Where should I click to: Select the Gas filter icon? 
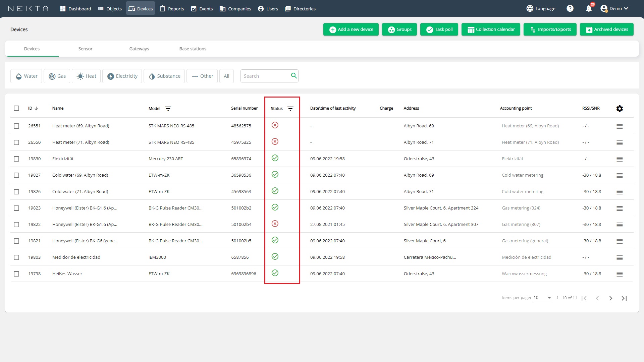pos(52,76)
